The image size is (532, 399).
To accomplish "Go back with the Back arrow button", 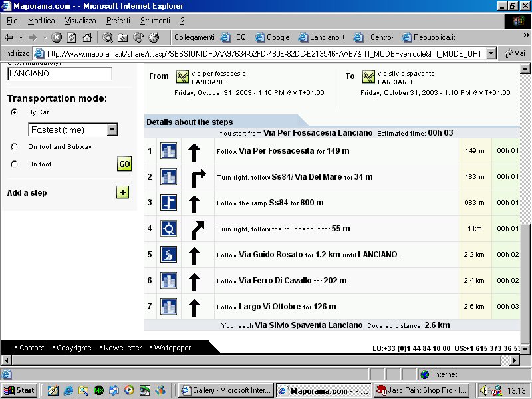I will [9, 37].
